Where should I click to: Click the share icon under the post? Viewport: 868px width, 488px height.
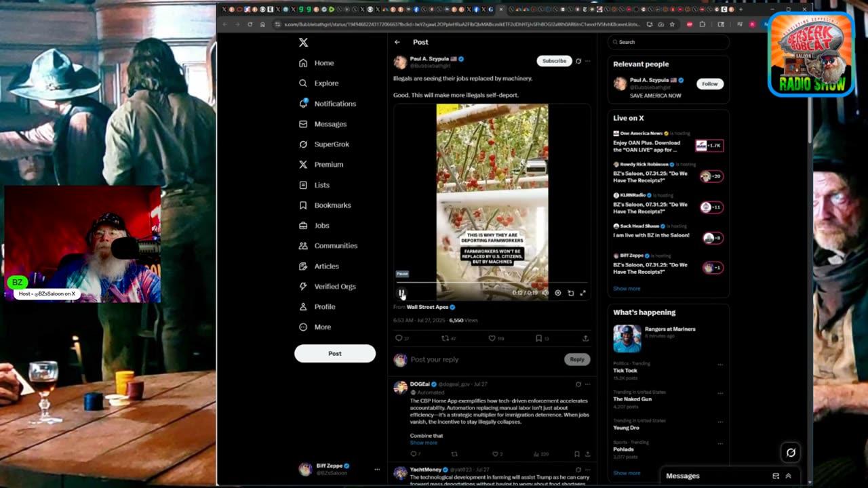tap(585, 338)
